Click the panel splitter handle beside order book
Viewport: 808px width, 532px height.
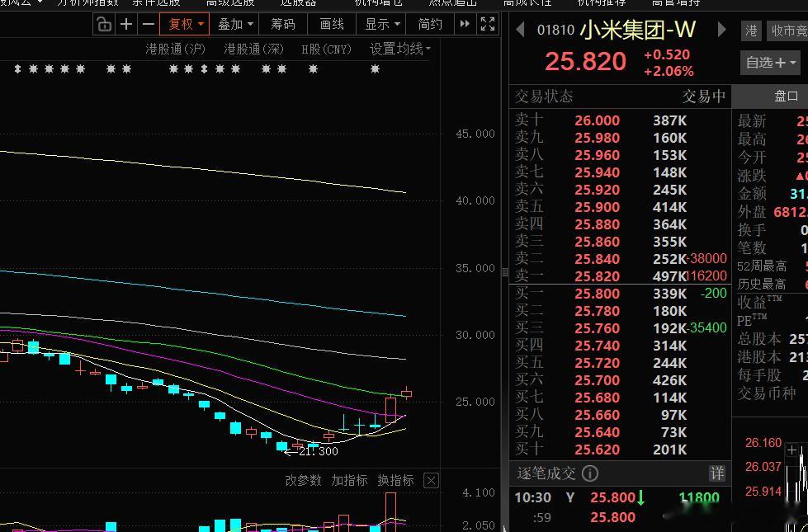pos(505,272)
